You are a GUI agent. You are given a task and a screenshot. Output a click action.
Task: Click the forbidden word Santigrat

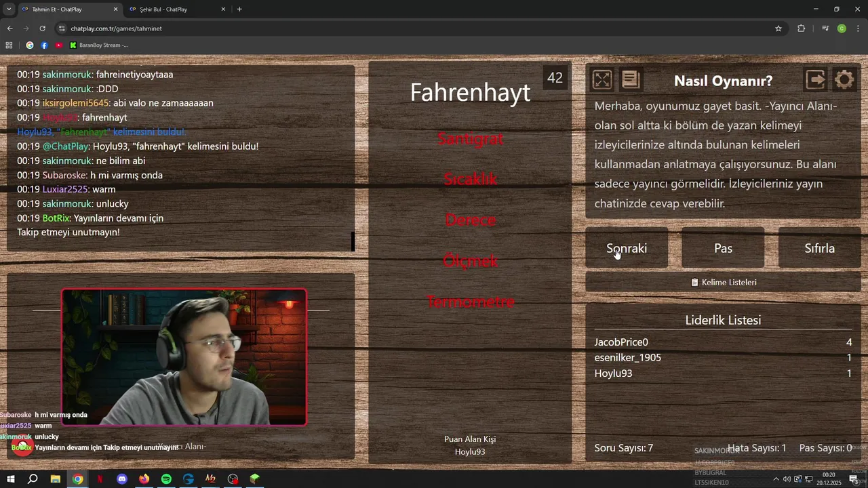[470, 138]
